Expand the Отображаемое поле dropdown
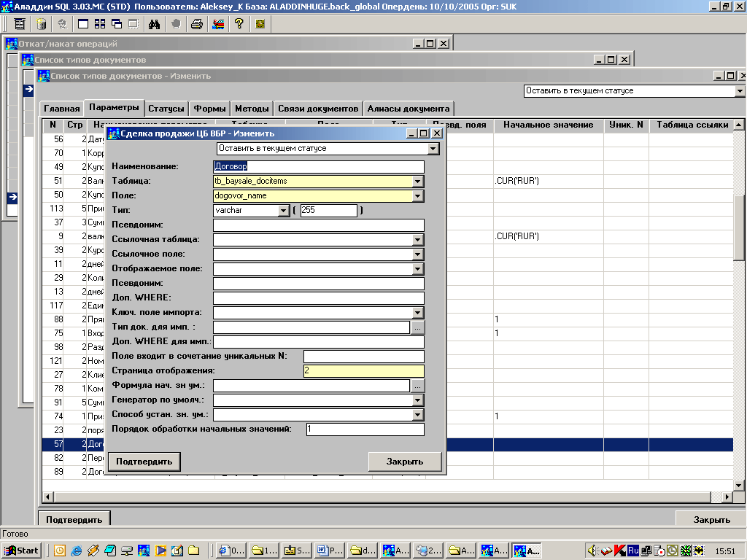 point(418,269)
